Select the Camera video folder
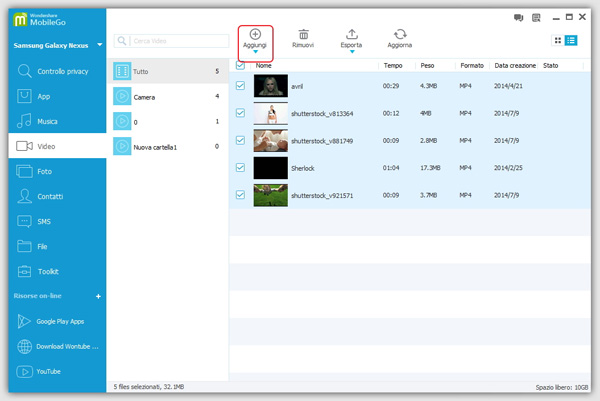600x401 pixels. click(144, 97)
